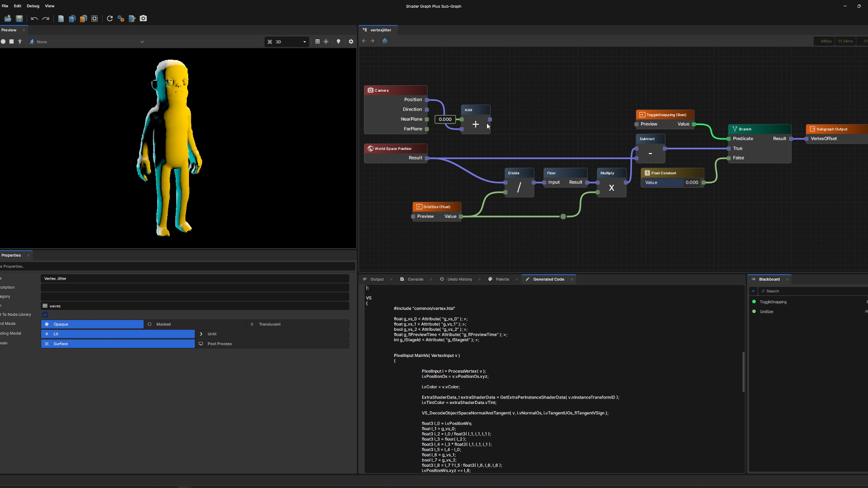Select the Masked blend mode option
Screen dimensions: 868x488
point(163,324)
